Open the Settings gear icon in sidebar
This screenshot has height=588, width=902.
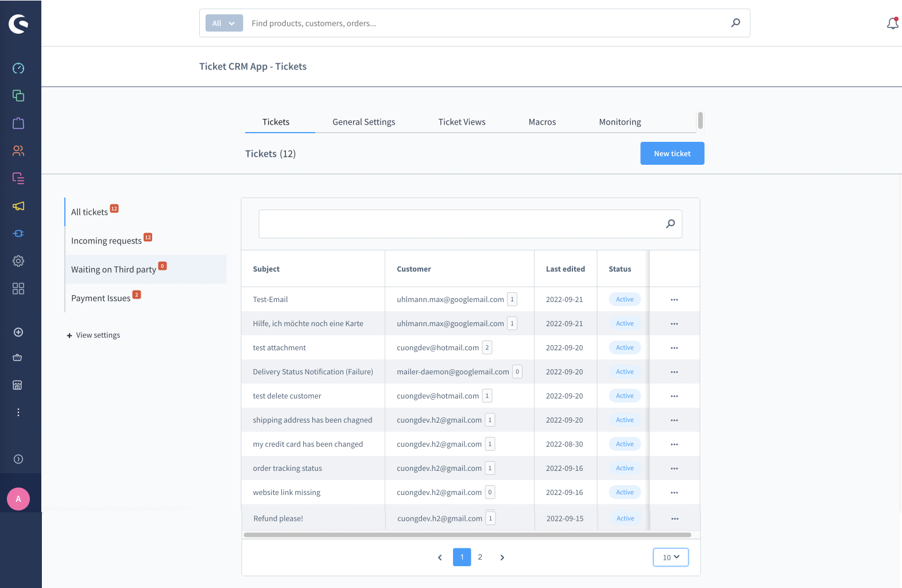[x=18, y=261]
